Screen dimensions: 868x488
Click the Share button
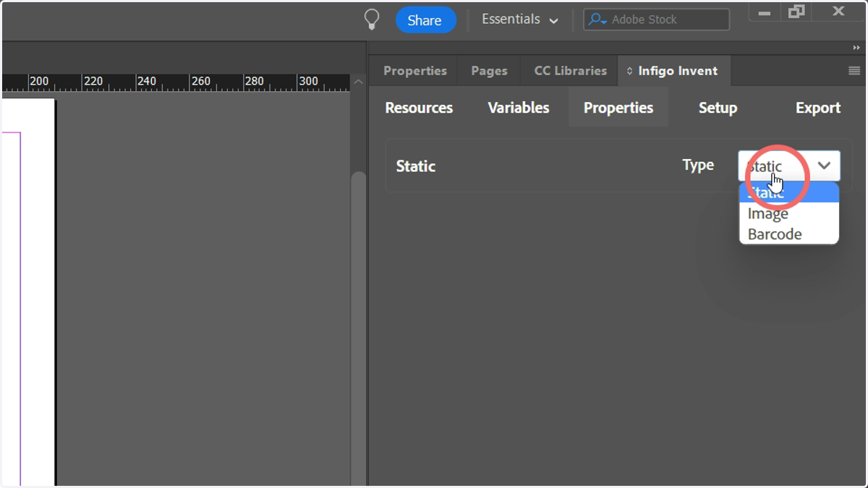(425, 20)
